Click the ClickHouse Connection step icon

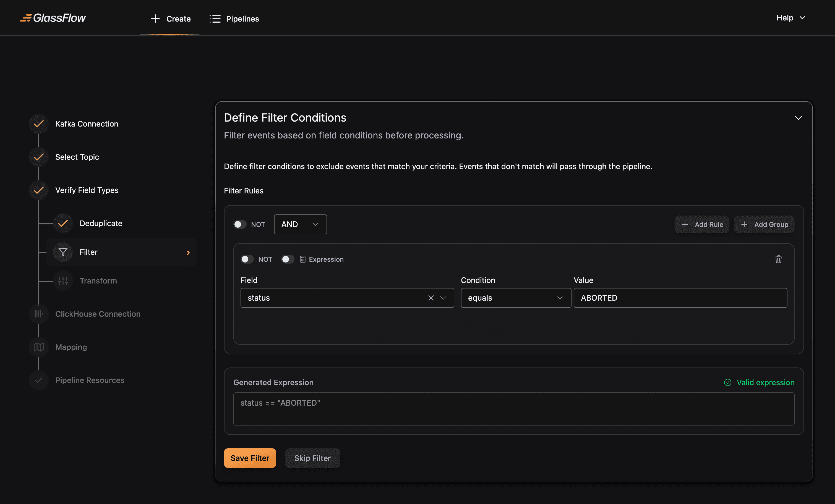point(39,314)
